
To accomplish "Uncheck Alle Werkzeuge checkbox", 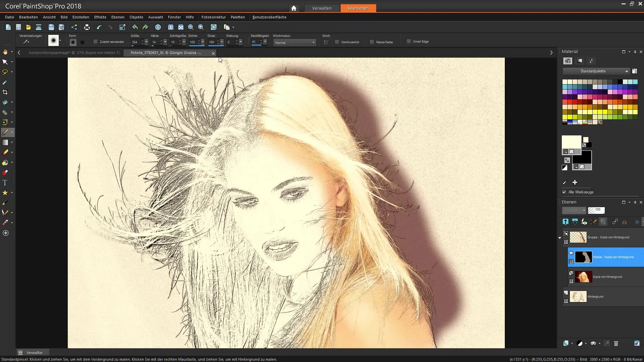I will [564, 192].
